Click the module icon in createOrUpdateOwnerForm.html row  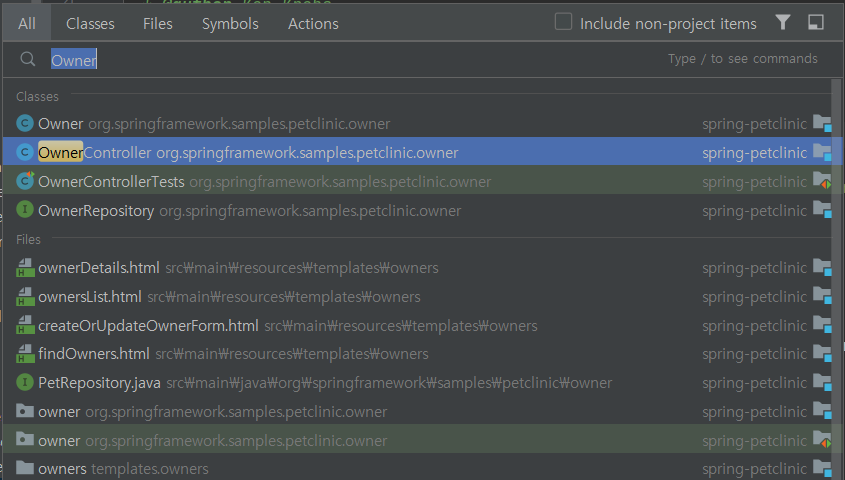point(822,325)
